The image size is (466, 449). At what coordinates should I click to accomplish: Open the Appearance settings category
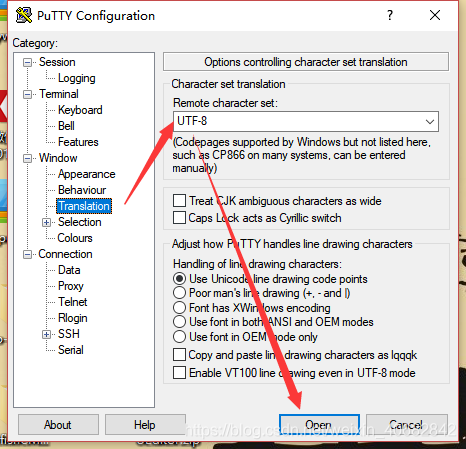pyautogui.click(x=87, y=174)
